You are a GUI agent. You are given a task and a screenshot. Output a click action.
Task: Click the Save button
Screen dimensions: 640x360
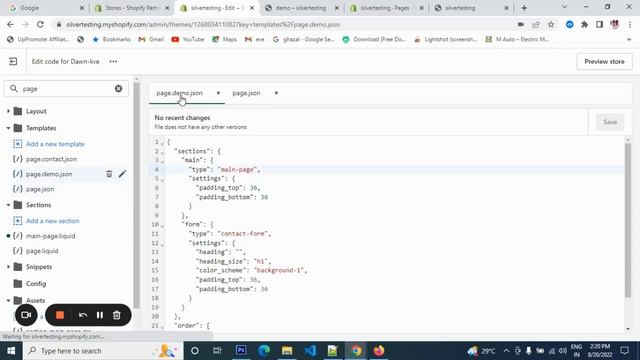(610, 122)
